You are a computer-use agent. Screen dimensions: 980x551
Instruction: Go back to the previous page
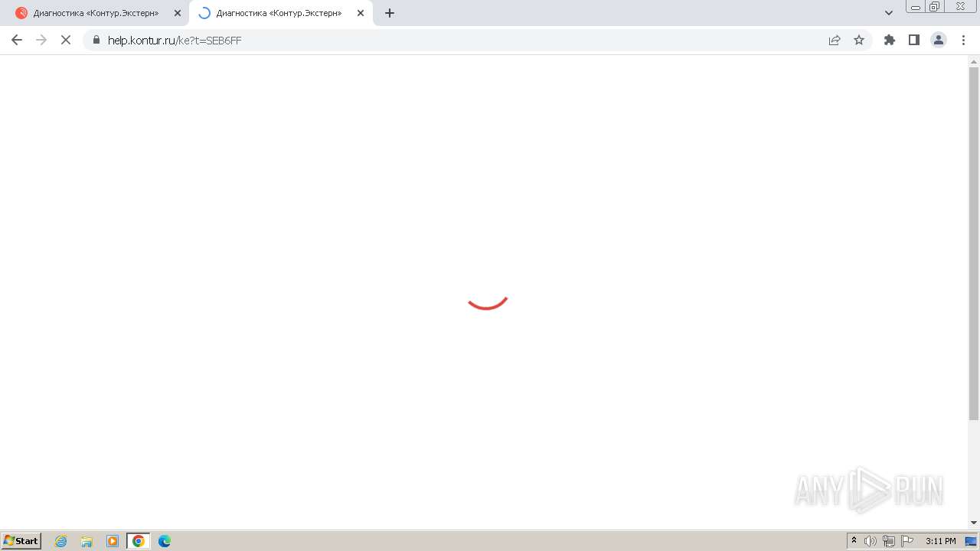coord(17,40)
